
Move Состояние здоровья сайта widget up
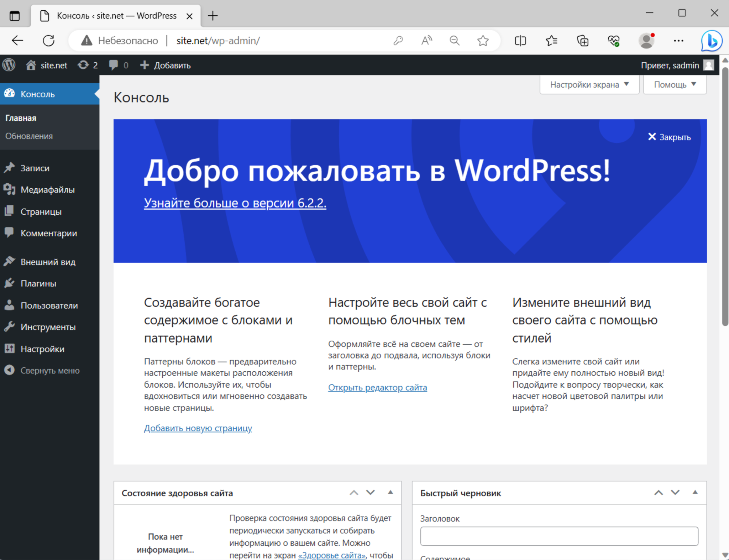[x=354, y=493]
